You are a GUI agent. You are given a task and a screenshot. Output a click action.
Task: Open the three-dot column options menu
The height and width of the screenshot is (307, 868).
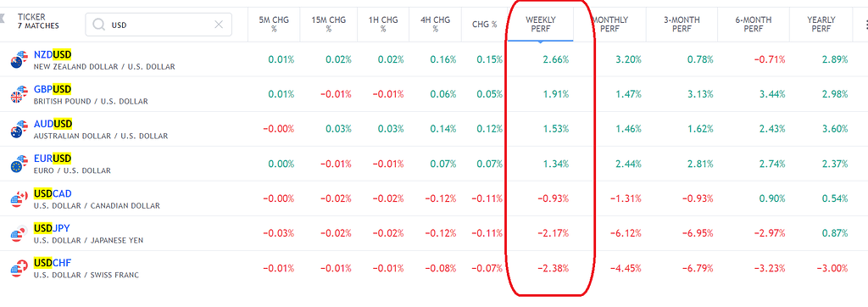click(865, 25)
